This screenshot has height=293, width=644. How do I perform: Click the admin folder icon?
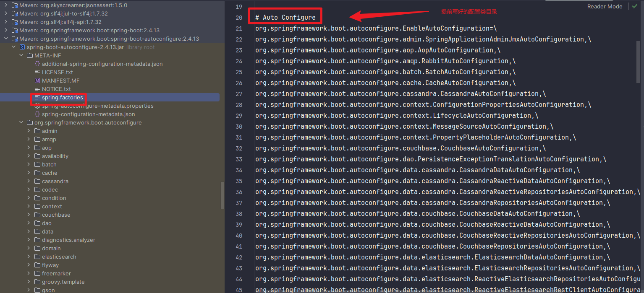click(37, 131)
